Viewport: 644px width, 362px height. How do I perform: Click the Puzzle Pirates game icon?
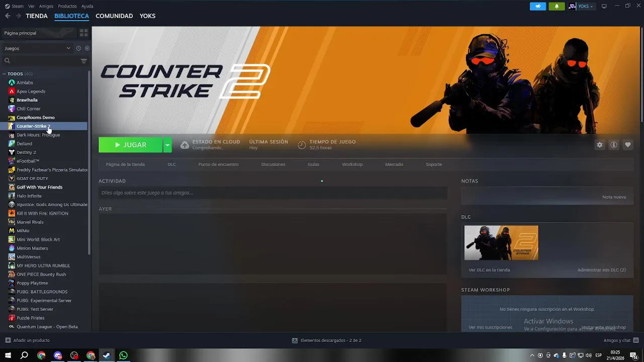(12, 318)
